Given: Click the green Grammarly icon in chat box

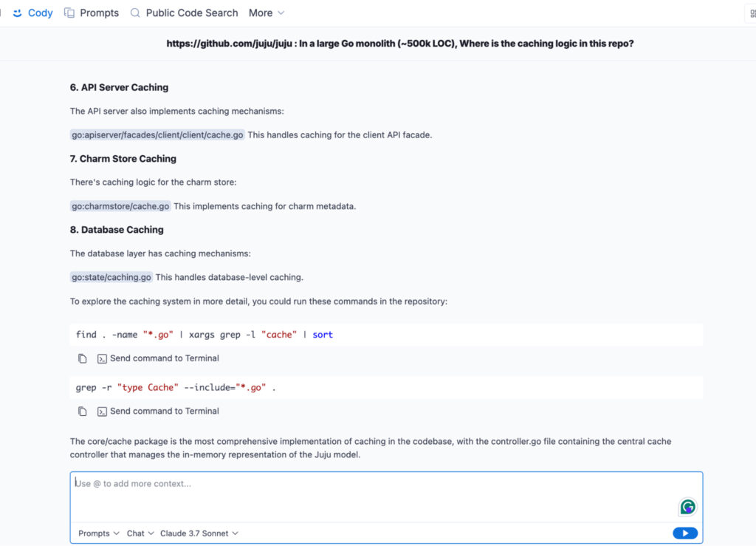Looking at the screenshot, I should [x=687, y=507].
